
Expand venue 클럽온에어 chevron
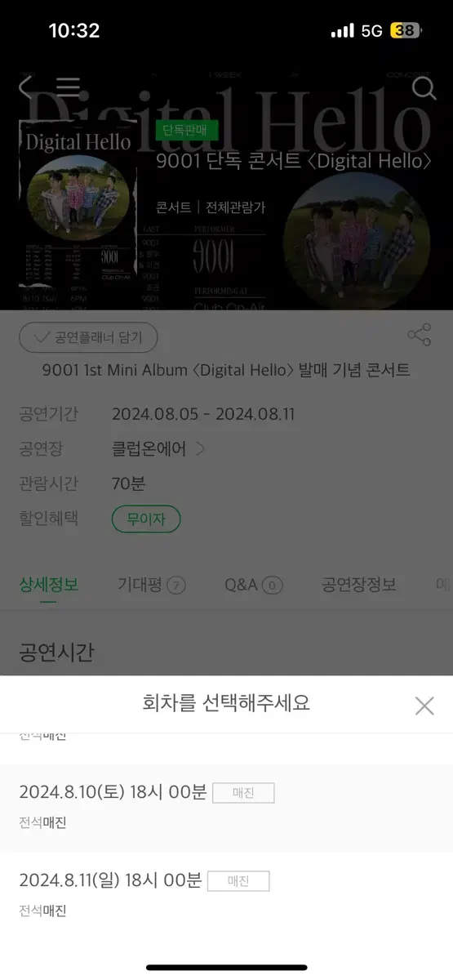pos(201,449)
